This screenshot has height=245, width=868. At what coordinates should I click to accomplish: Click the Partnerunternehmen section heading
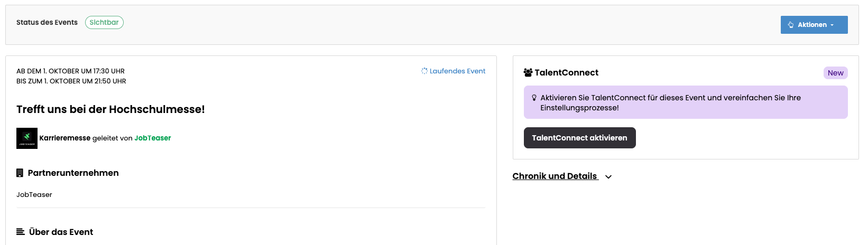(x=73, y=173)
